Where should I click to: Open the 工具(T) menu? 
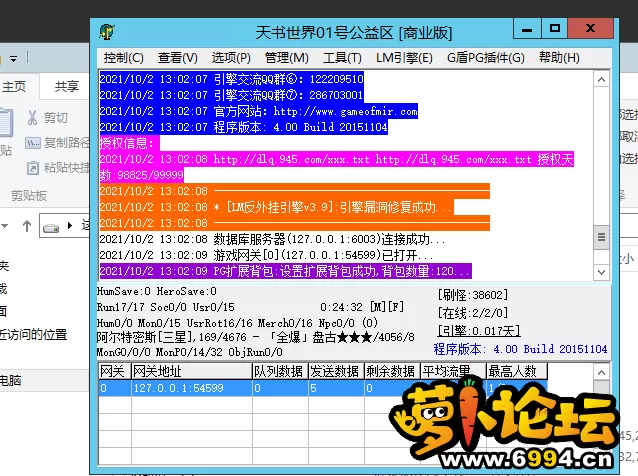(x=342, y=58)
